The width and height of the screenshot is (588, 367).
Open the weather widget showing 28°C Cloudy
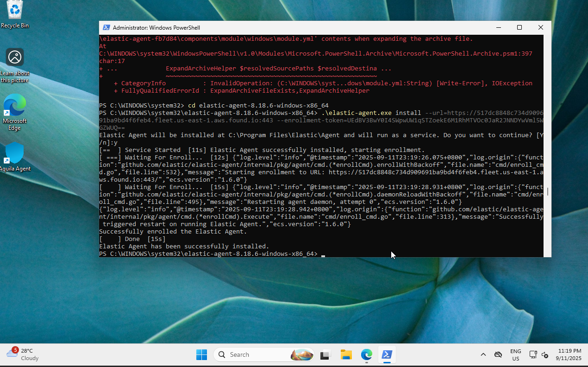[x=23, y=354]
